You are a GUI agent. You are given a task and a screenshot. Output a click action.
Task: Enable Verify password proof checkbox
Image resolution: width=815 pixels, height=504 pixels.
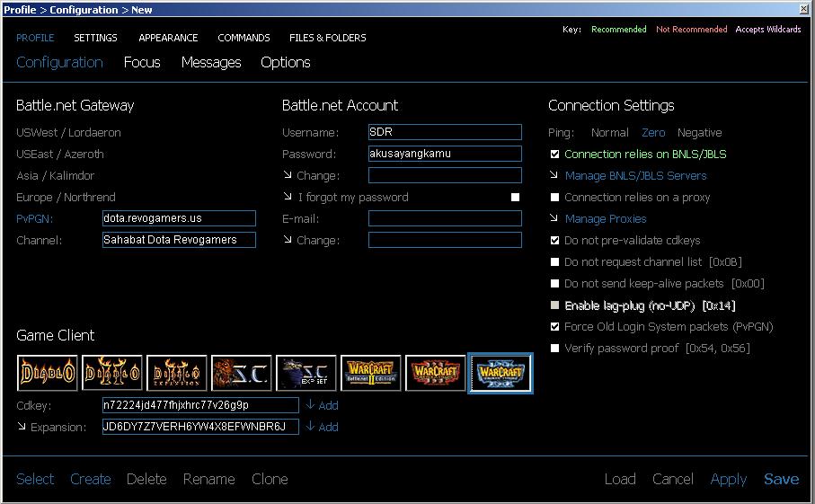554,348
